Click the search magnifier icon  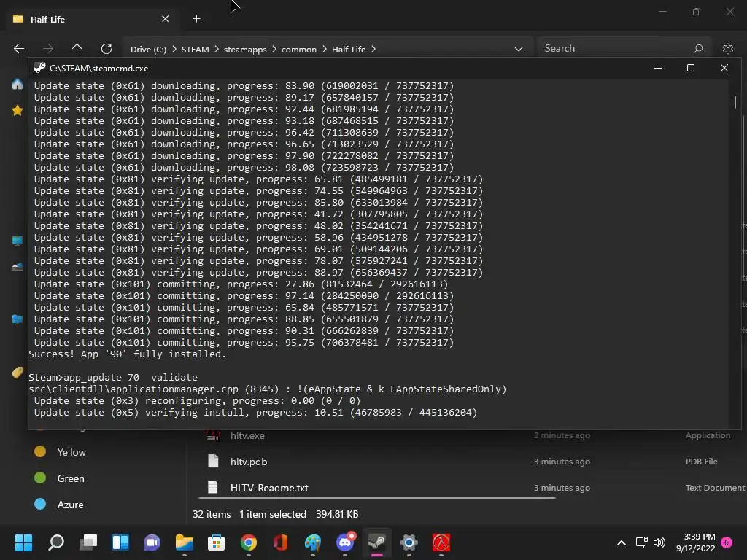tap(698, 49)
